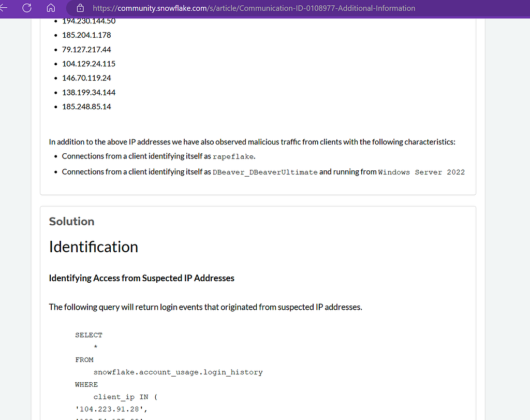Click the SELECT keyword in the query
Viewport: 530px width, 420px height.
pos(89,335)
